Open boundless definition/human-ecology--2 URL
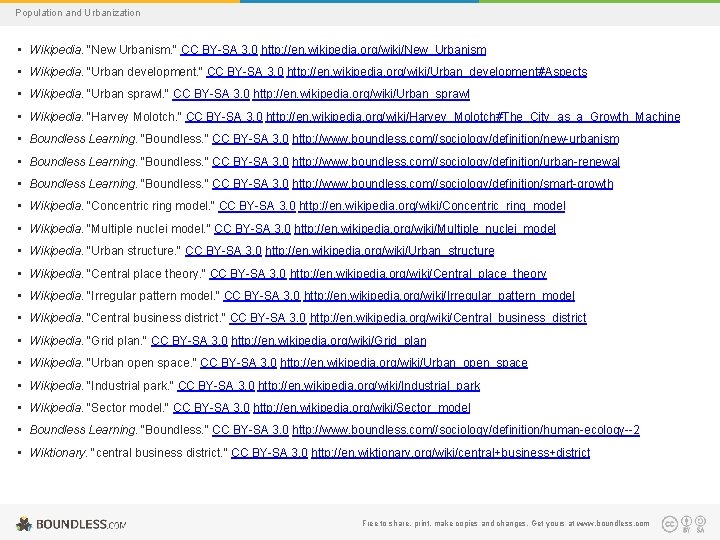 click(466, 430)
